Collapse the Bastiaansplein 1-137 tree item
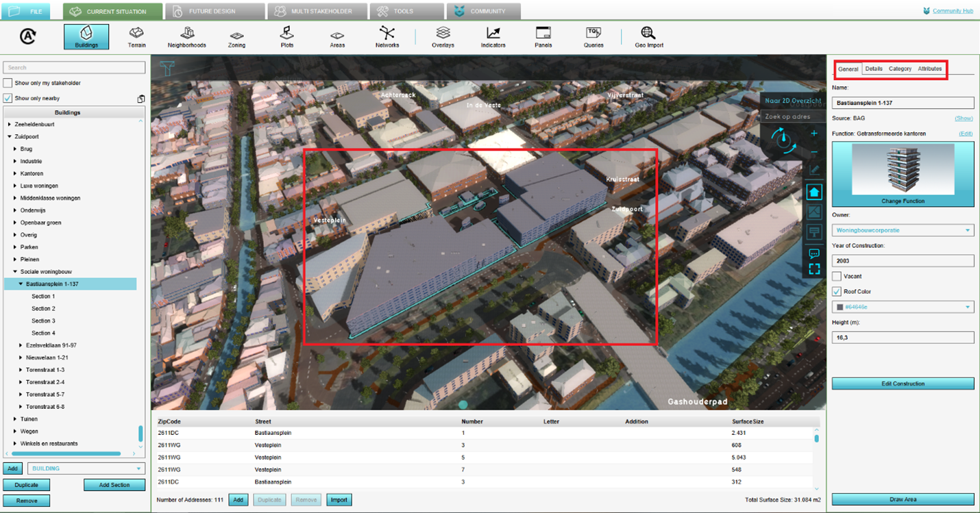This screenshot has width=980, height=513. click(21, 284)
